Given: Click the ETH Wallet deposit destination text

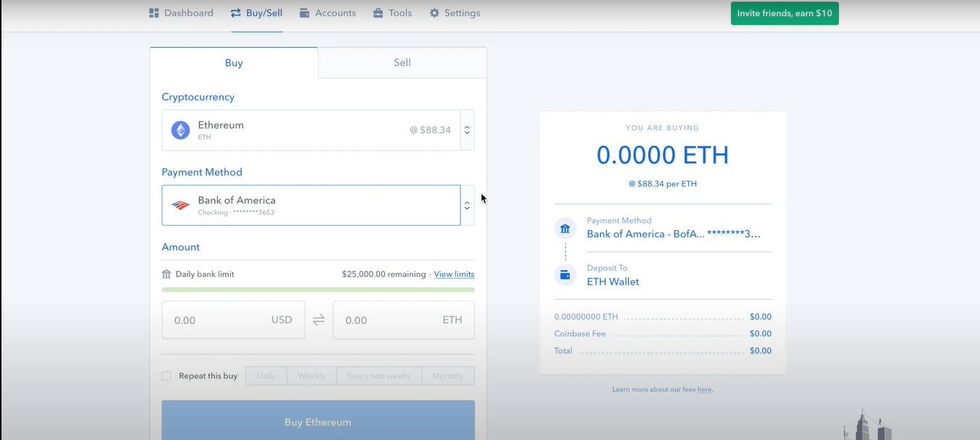Looking at the screenshot, I should tap(613, 282).
